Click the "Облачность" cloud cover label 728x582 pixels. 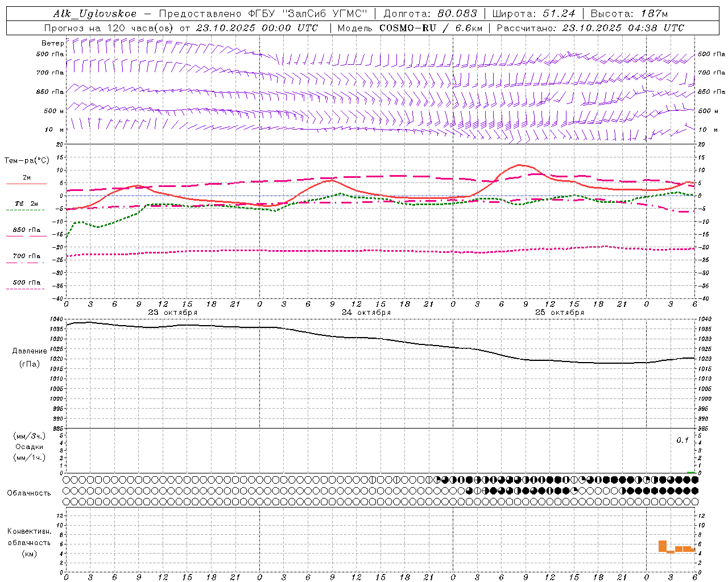pos(29,493)
